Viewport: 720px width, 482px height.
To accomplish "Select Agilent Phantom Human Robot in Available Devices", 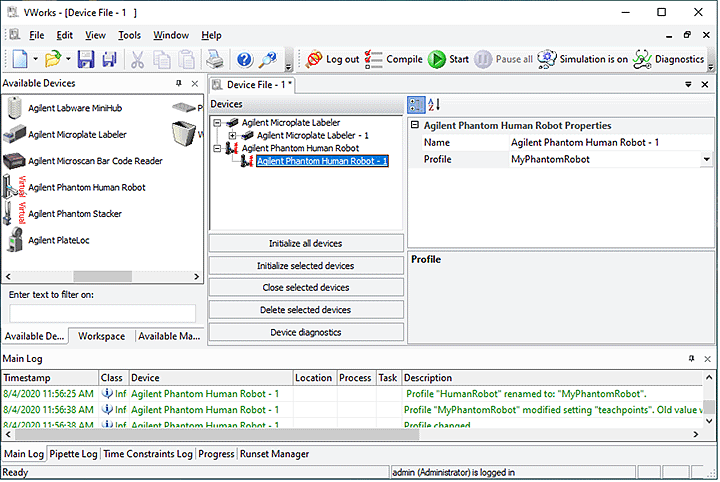I will 86,188.
